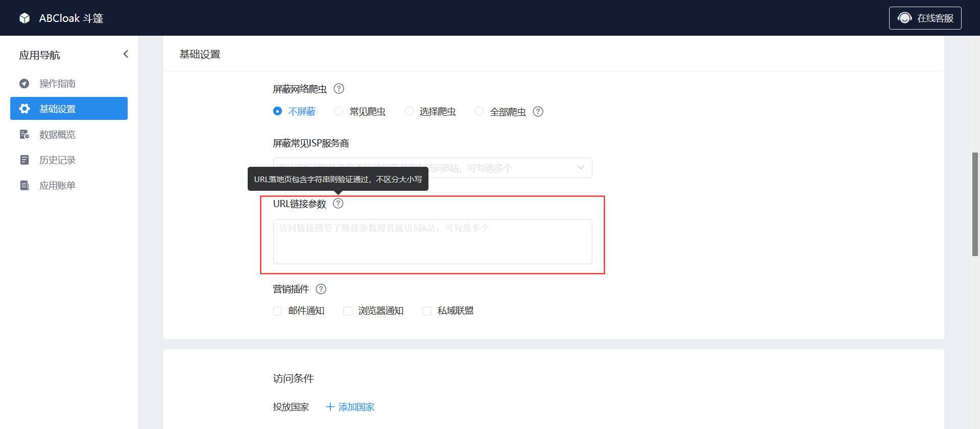Click the 应用账单 bill icon
The height and width of the screenshot is (429, 980).
coord(24,185)
